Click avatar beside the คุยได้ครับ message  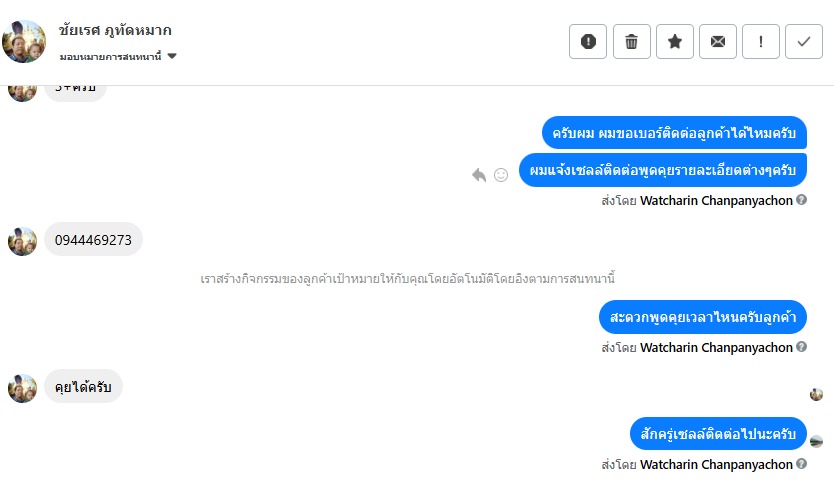coord(23,388)
